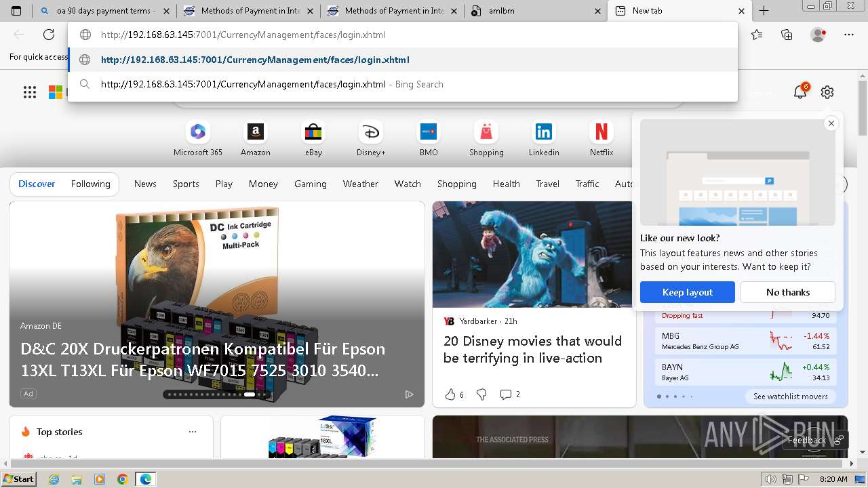Open ad options icon on printer ad
Screen dimensions: 868x488
point(409,394)
